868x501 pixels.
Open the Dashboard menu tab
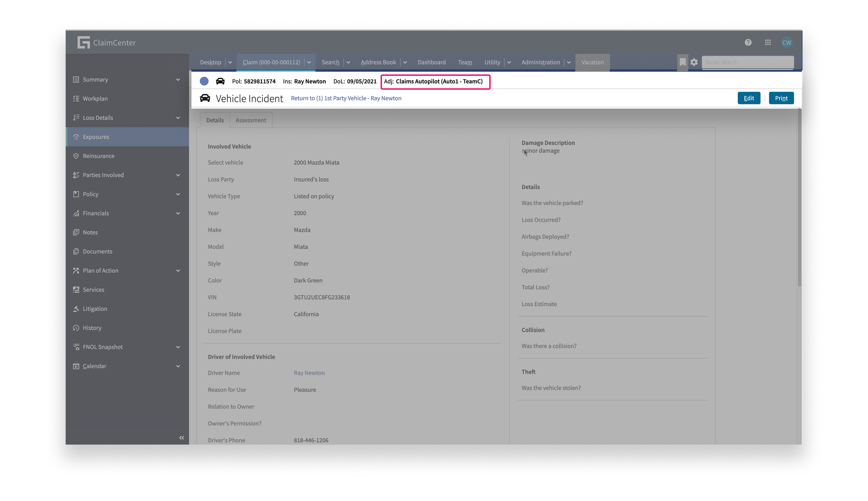click(431, 62)
